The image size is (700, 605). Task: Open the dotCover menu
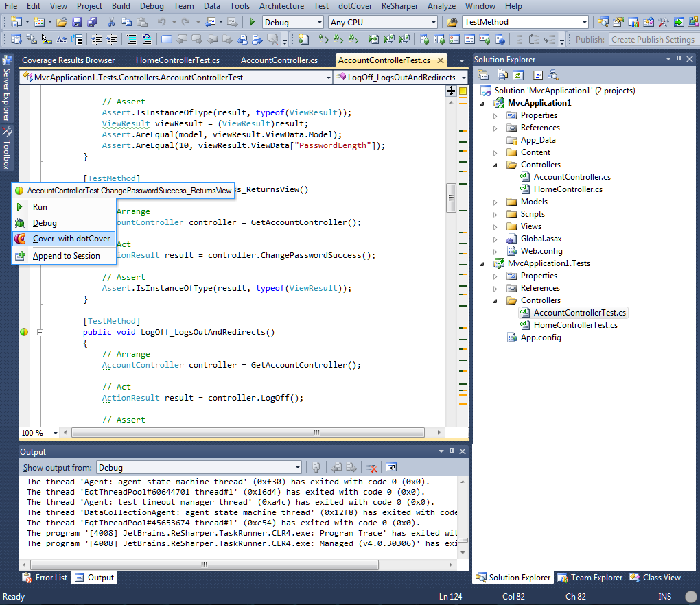pyautogui.click(x=355, y=6)
